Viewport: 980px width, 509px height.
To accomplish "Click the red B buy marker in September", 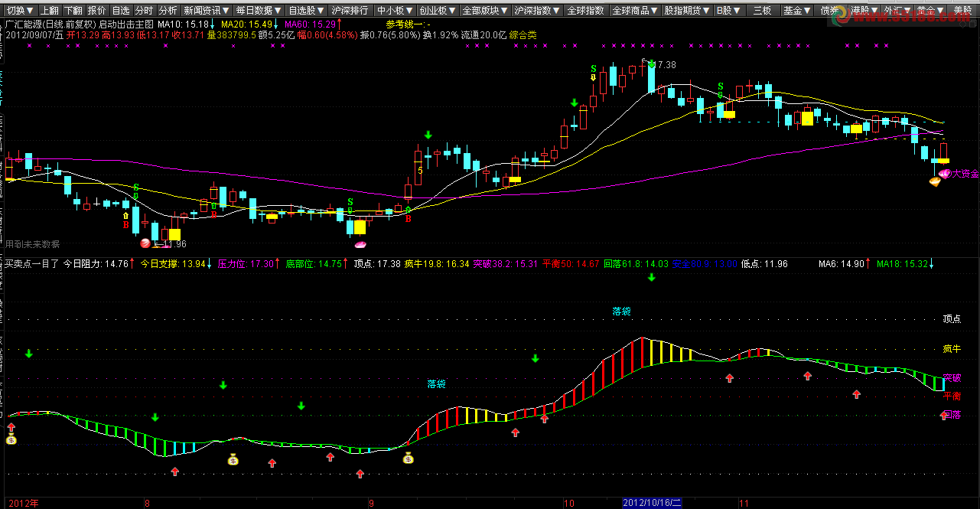I will [409, 218].
